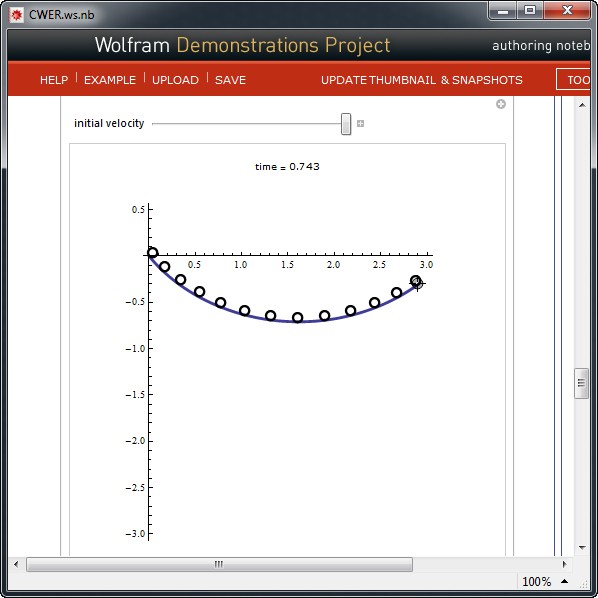Viewport: 598px width, 598px height.
Task: Click the horizontal scrollbar thumb
Action: [219, 564]
